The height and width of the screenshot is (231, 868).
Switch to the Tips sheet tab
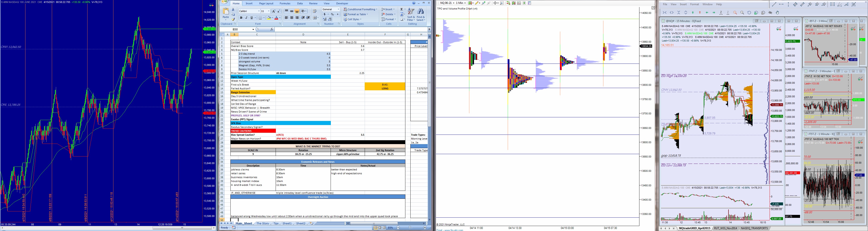point(276,224)
